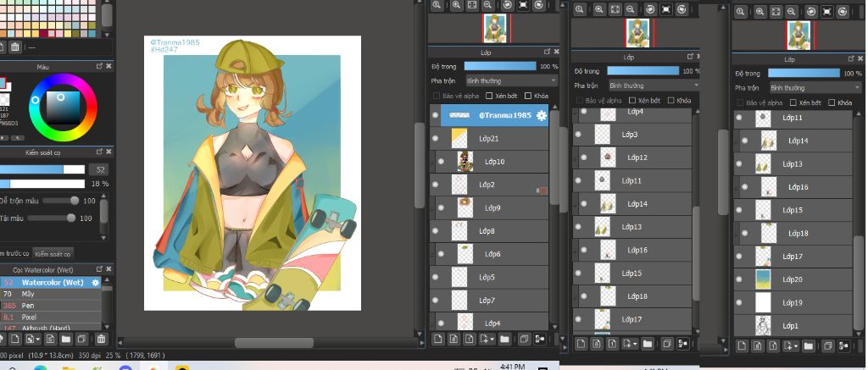Enable Xén bớt checkbox in middle layer panel

pos(632,101)
